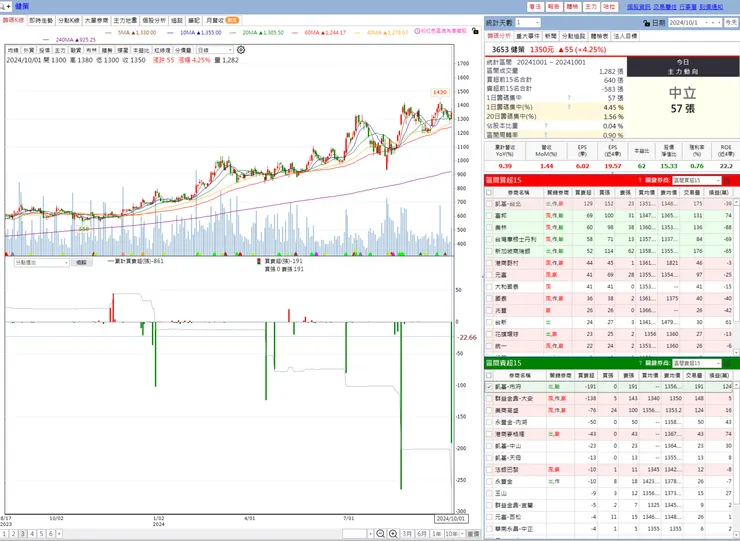This screenshot has width=740, height=541.
Task: Switch to the 新聞 tab
Action: pyautogui.click(x=551, y=36)
